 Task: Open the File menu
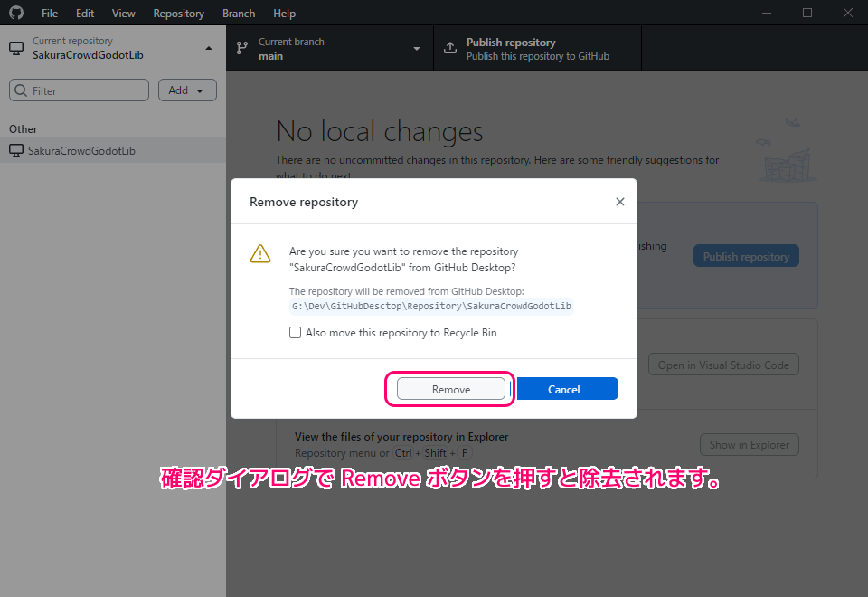tap(49, 14)
